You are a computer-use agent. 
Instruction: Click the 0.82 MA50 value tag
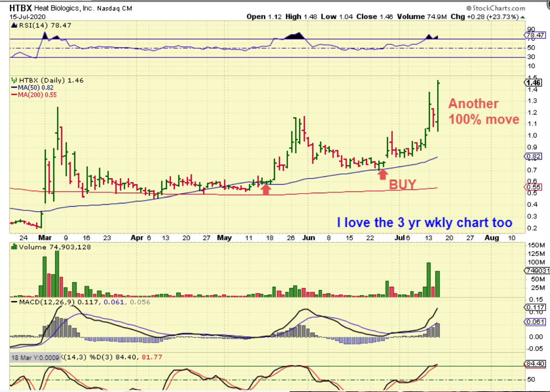534,156
